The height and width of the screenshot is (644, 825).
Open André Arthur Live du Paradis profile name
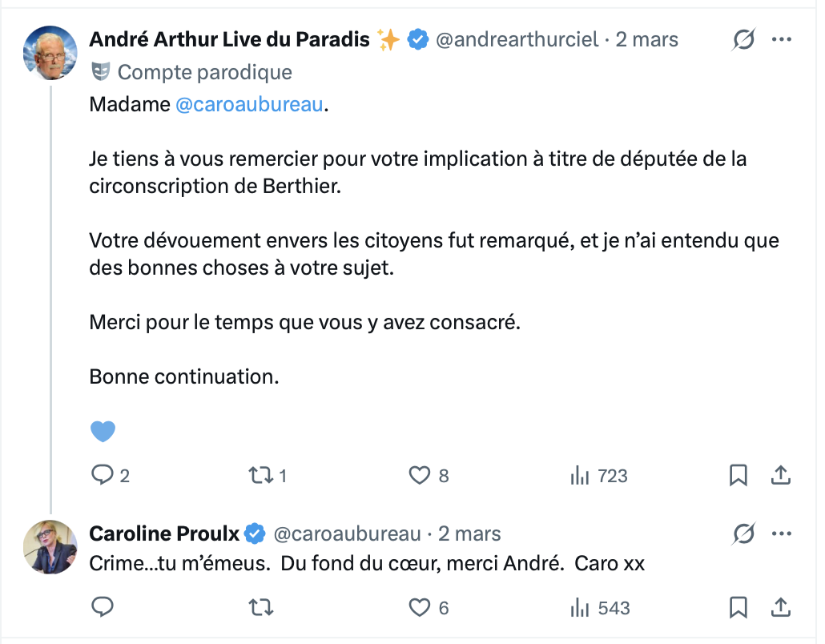[229, 39]
